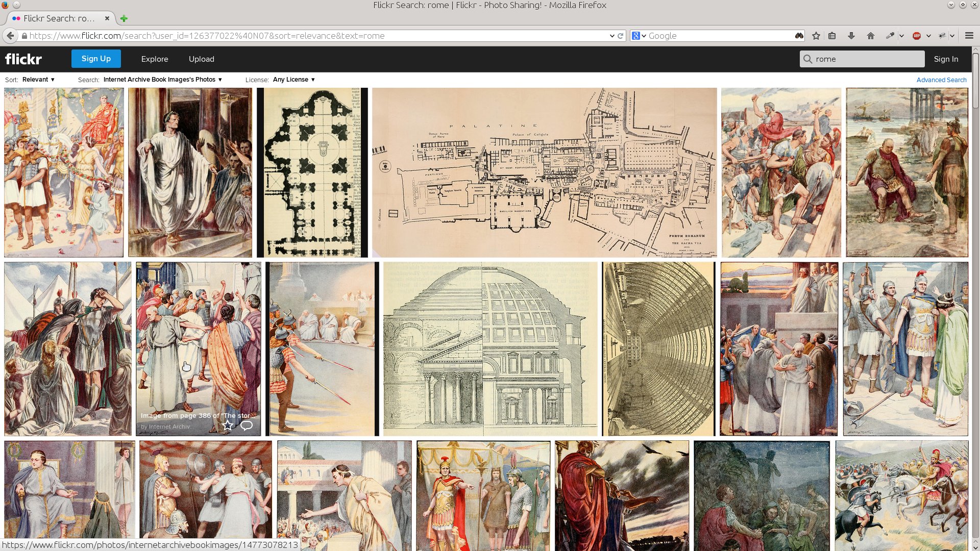The width and height of the screenshot is (980, 551).
Task: Open the Advanced Search link
Action: point(941,80)
